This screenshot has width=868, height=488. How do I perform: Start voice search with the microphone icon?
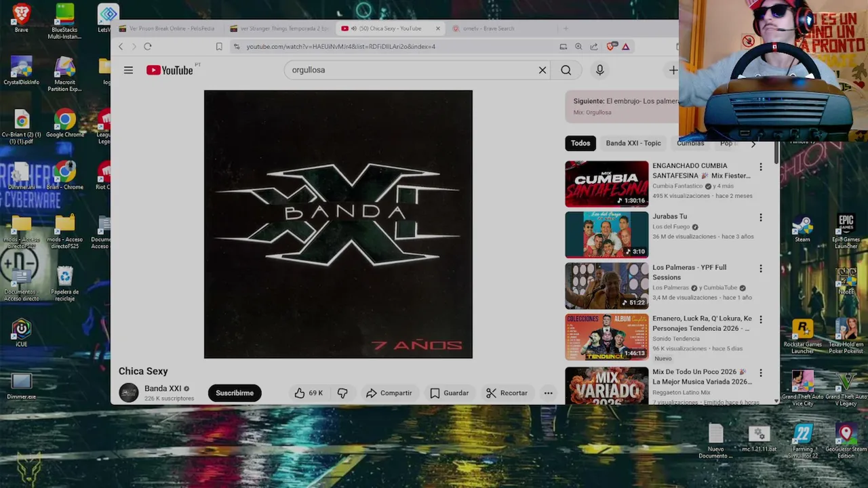tap(599, 70)
